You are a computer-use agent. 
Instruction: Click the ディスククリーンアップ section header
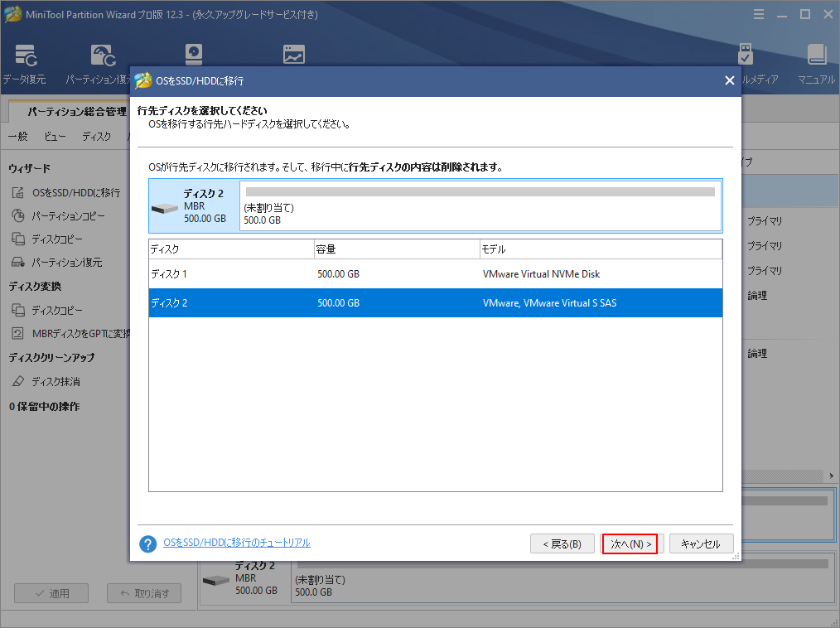pyautogui.click(x=51, y=357)
